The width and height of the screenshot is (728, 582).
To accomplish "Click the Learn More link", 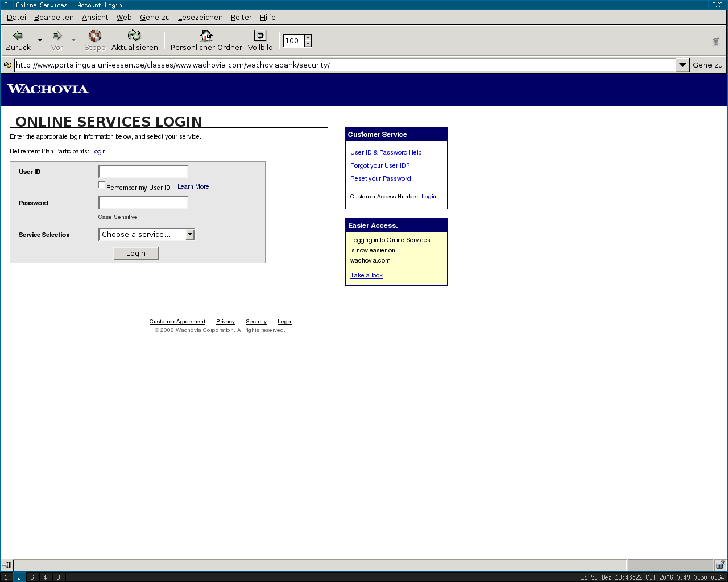I will point(193,187).
